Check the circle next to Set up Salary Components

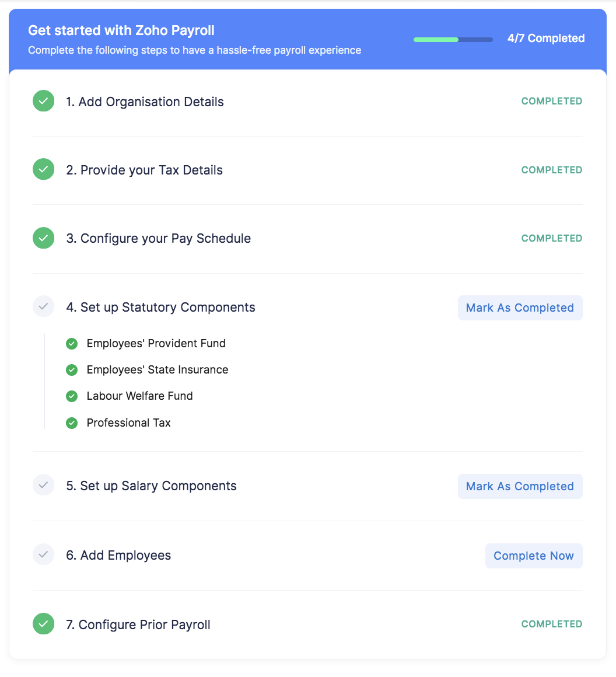(43, 485)
